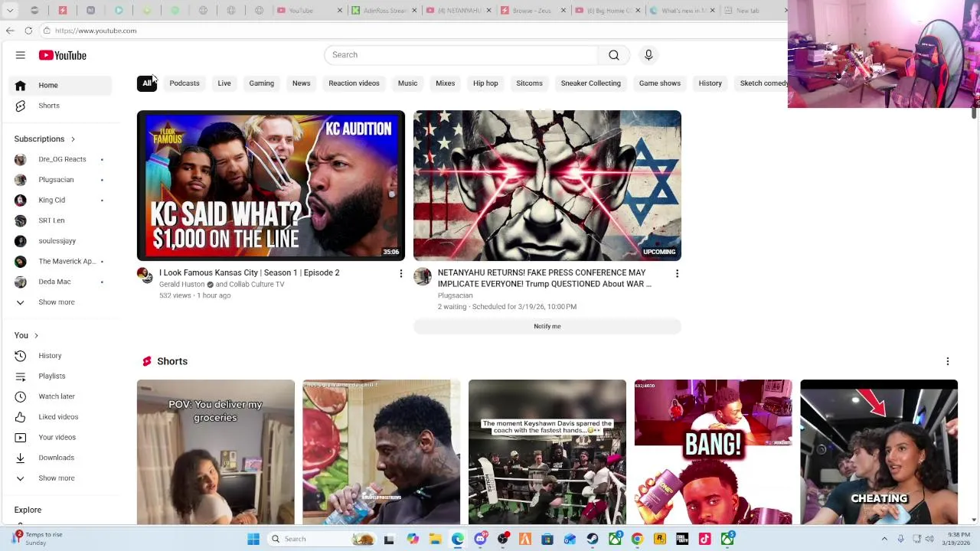Open Your videos

[61, 437]
